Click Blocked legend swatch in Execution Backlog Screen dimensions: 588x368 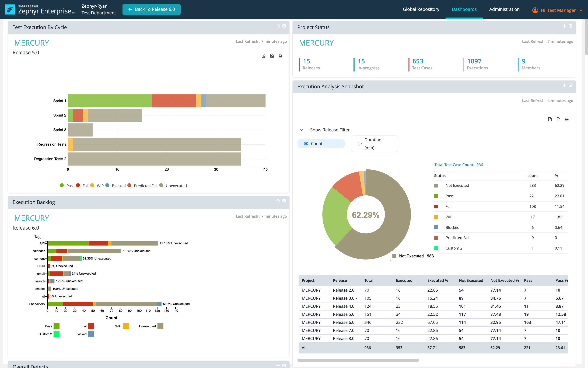[91, 334]
